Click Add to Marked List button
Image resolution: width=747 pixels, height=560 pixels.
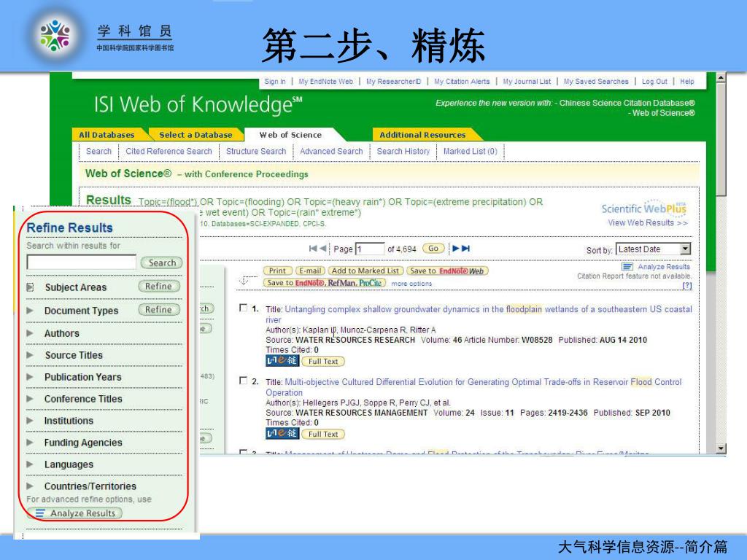tap(365, 271)
